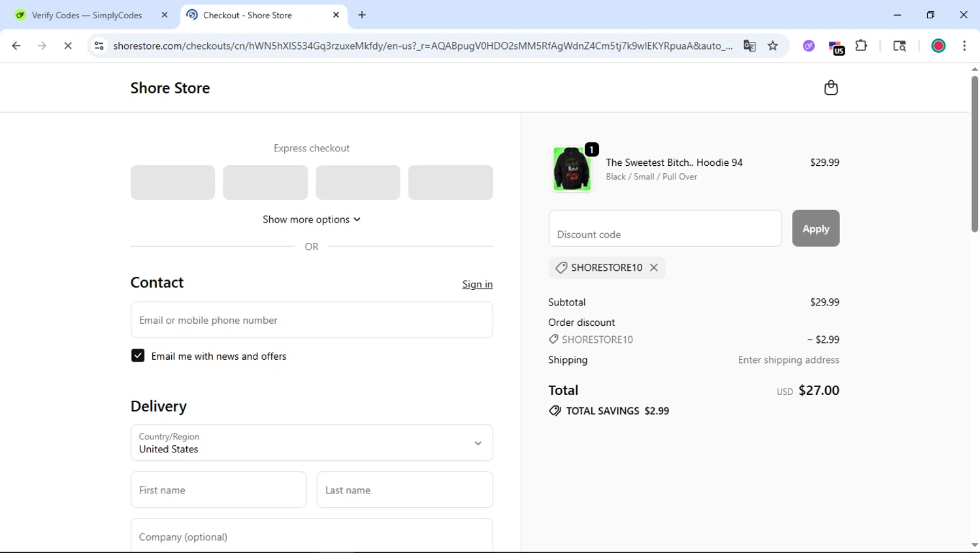Click The Sweetest Bitch.. Hoodie 94 title

[x=674, y=163]
